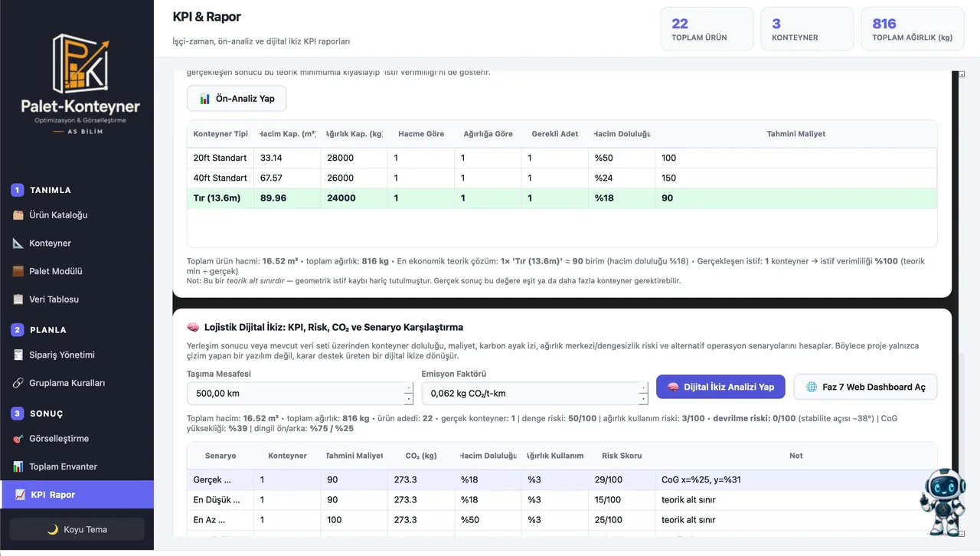
Task: Open Veri Tablosu from the sidebar
Action: 77,299
